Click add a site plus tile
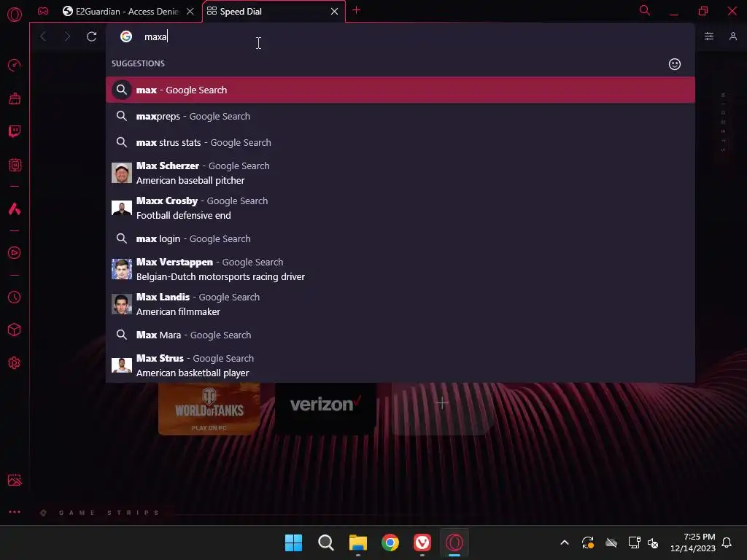 point(442,408)
